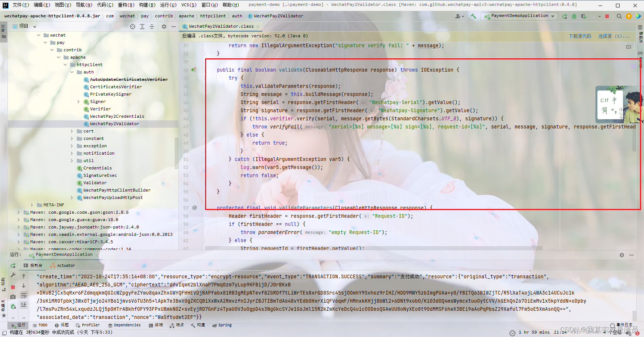Viewport: 644px width, 337px height.
Task: Open the 代码(C) menu
Action: pos(105,5)
